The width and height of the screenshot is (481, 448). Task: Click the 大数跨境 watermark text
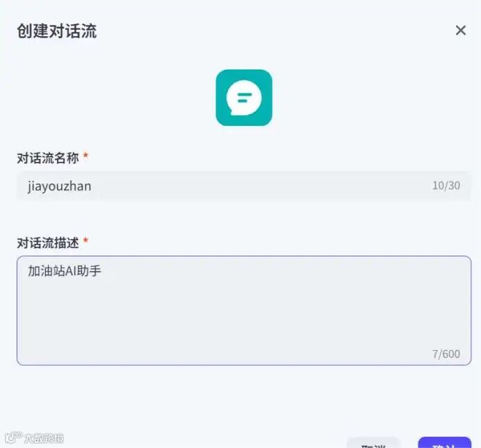click(x=44, y=438)
